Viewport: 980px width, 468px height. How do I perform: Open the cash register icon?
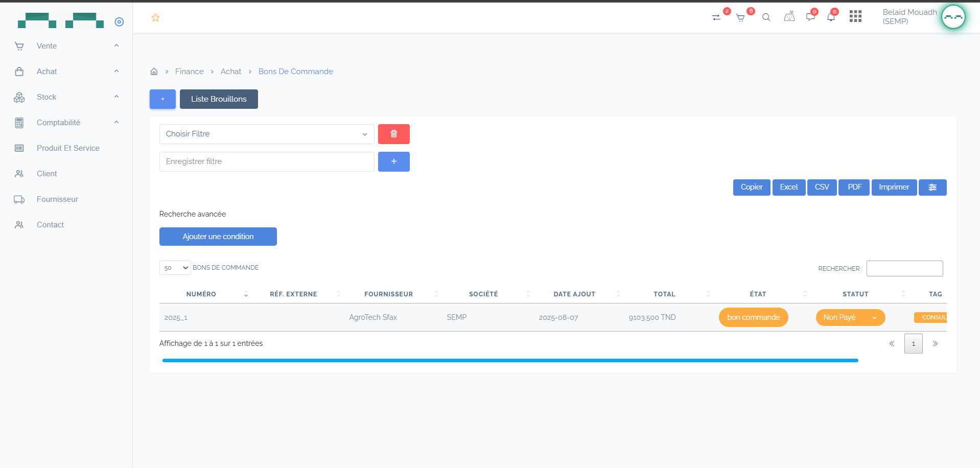point(789,17)
